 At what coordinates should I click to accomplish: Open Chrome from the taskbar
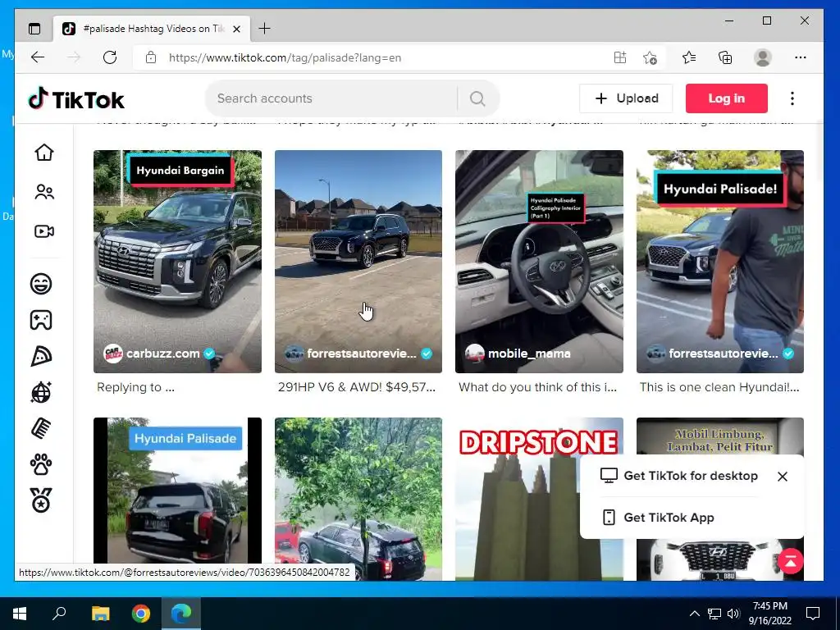tap(141, 614)
